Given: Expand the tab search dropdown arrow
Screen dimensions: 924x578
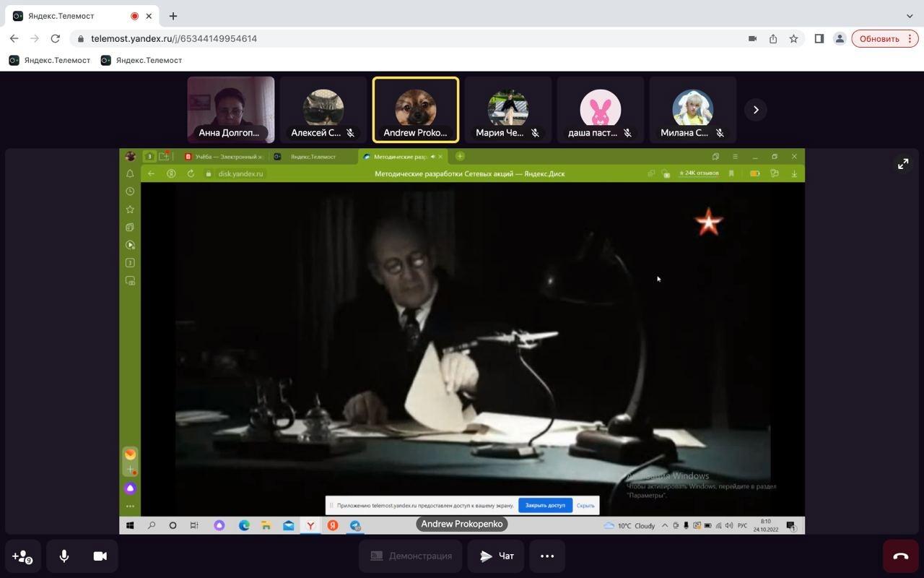Looking at the screenshot, I should click(x=910, y=16).
